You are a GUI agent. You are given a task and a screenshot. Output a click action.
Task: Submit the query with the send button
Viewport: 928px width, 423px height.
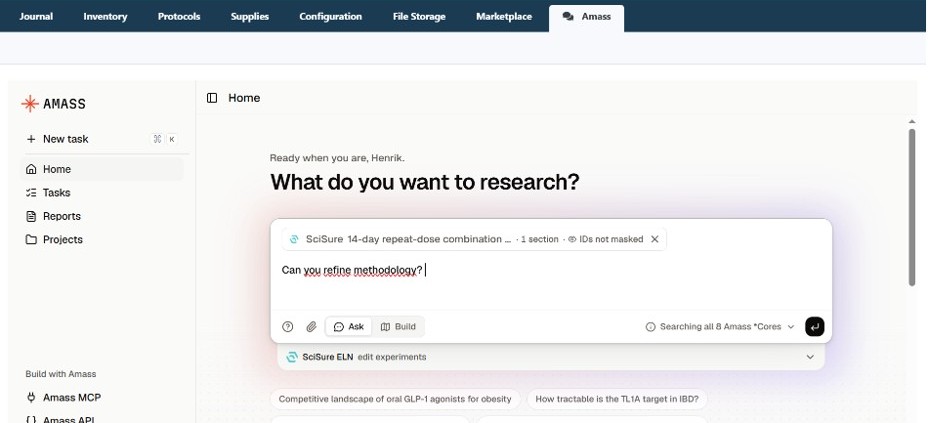pos(814,327)
